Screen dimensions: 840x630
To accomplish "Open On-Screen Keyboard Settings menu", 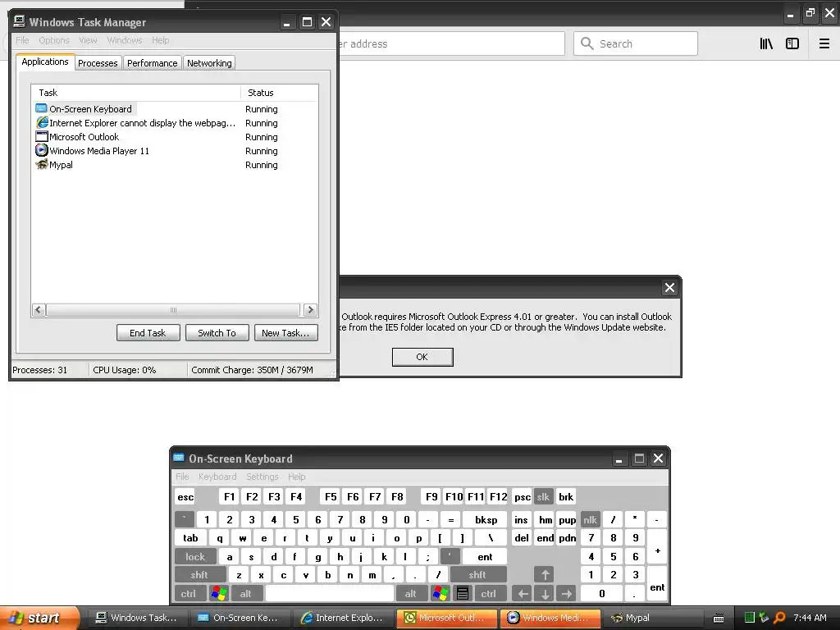I will [x=262, y=477].
